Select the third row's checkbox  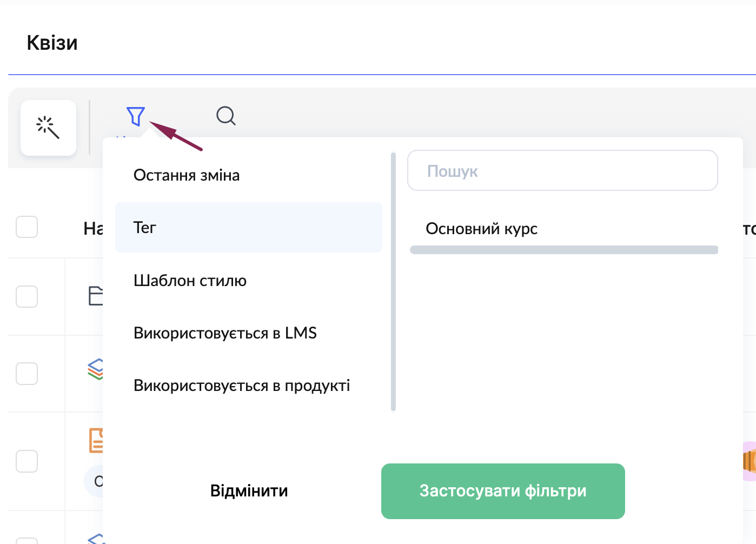pyautogui.click(x=26, y=461)
